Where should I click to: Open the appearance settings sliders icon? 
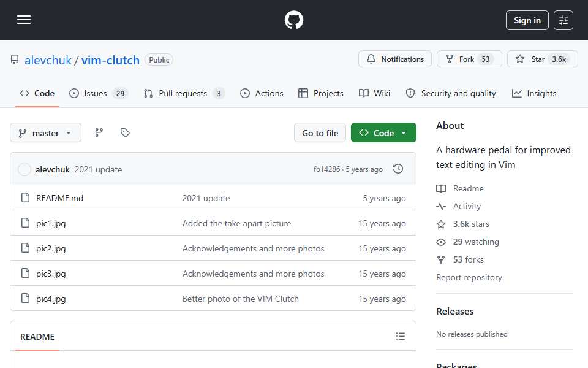pos(563,20)
